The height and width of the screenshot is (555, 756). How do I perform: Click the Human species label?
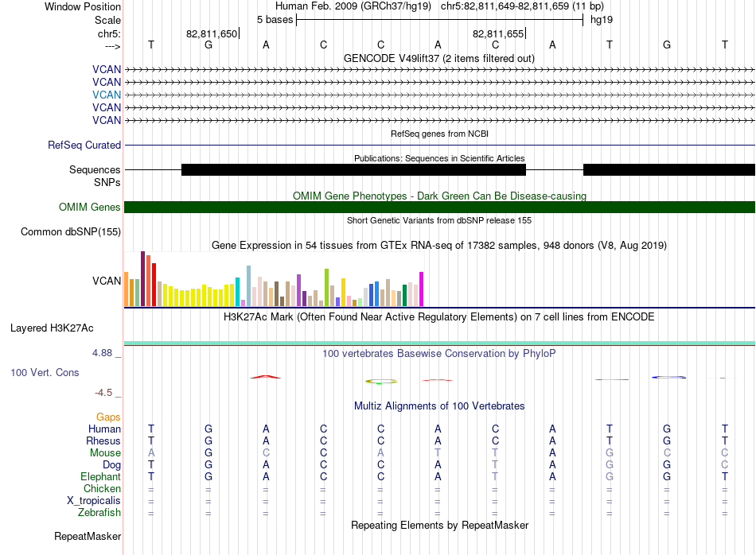pos(104,429)
